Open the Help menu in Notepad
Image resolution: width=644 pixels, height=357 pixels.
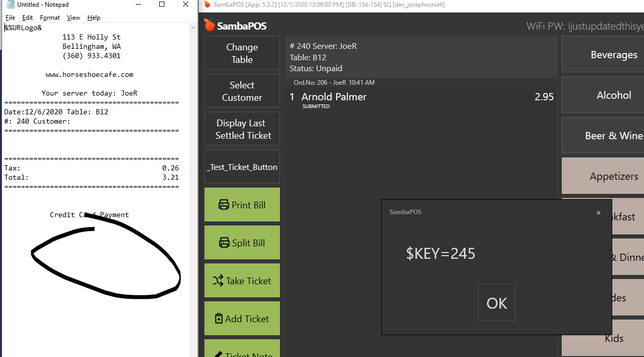pos(94,18)
